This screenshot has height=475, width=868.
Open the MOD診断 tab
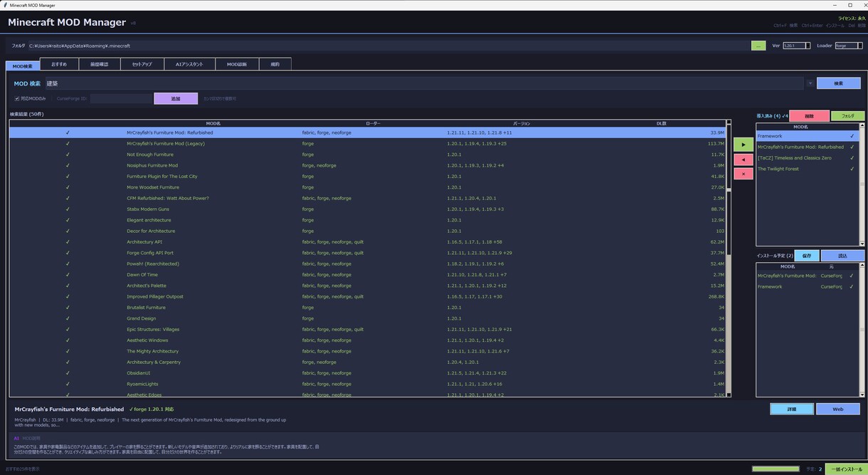pos(237,64)
